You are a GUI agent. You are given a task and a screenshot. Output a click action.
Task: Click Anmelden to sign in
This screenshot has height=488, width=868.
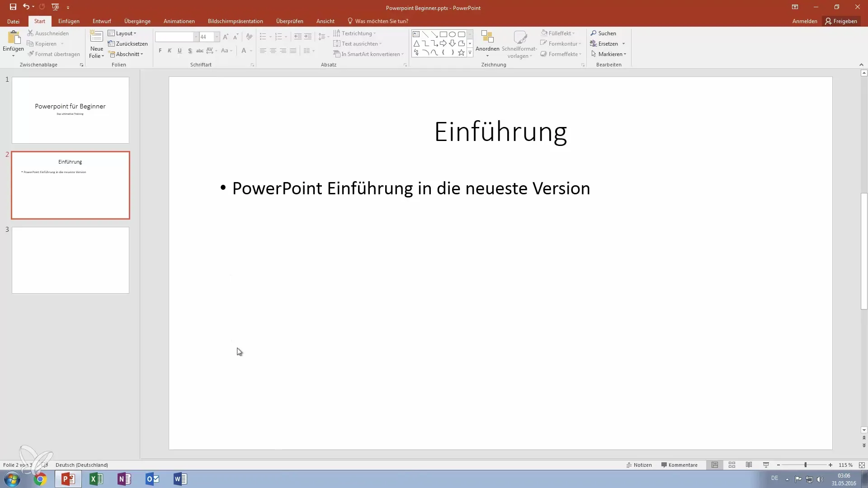coord(805,21)
